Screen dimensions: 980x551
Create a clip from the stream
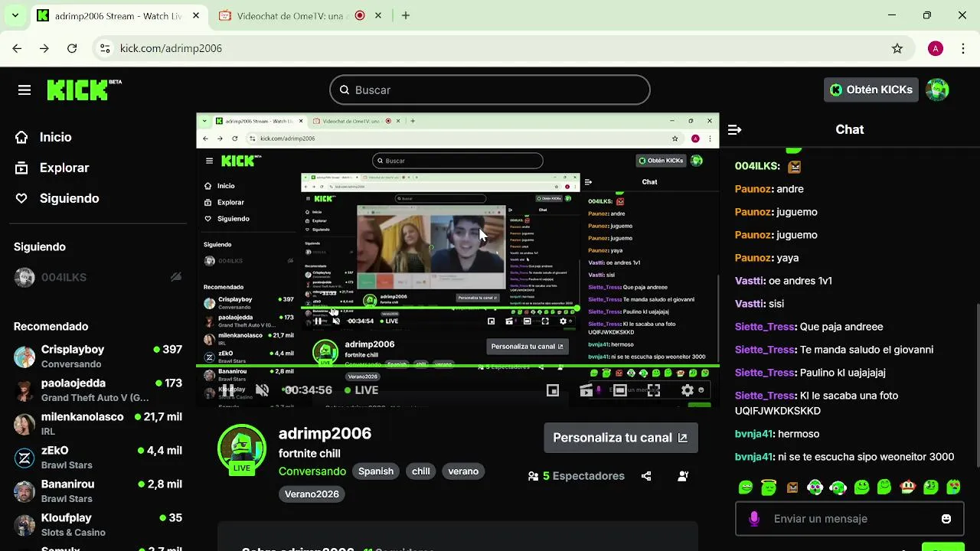(586, 390)
